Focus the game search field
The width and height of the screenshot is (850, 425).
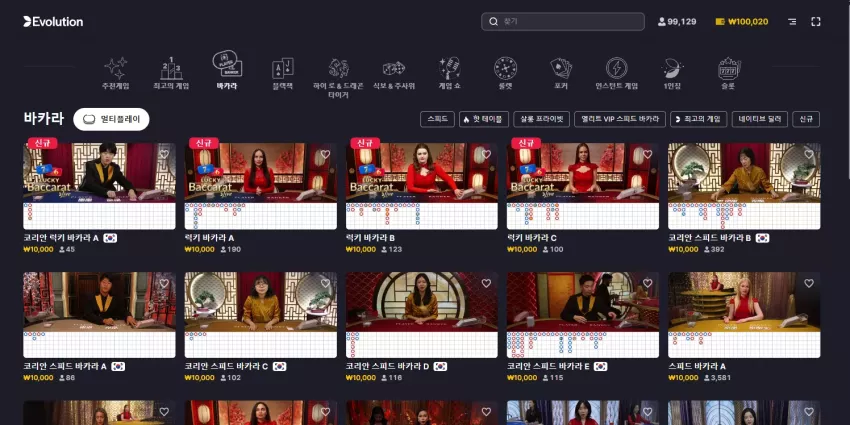(x=563, y=22)
